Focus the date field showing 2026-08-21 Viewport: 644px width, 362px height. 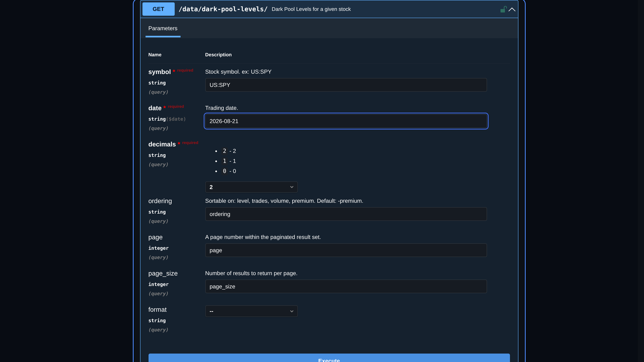tap(346, 121)
